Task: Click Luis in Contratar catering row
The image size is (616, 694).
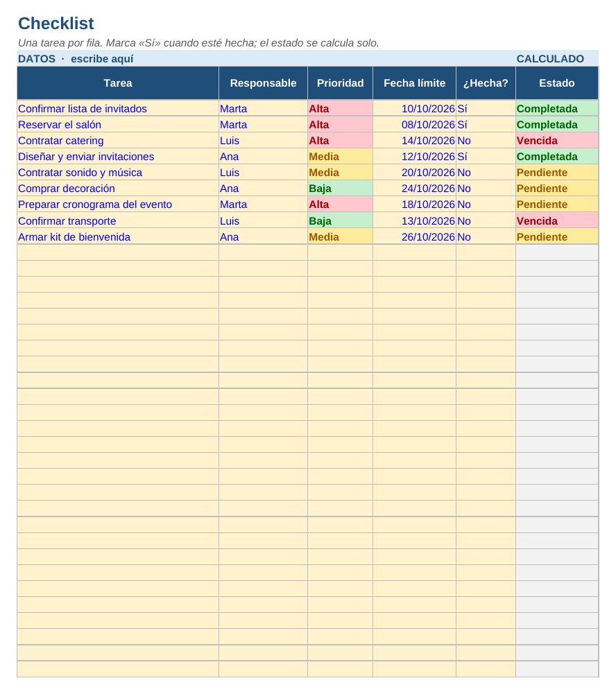Action: pos(263,140)
